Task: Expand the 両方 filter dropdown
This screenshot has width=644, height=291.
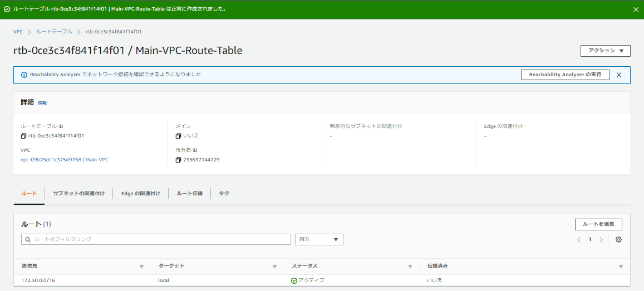Action: [319, 239]
